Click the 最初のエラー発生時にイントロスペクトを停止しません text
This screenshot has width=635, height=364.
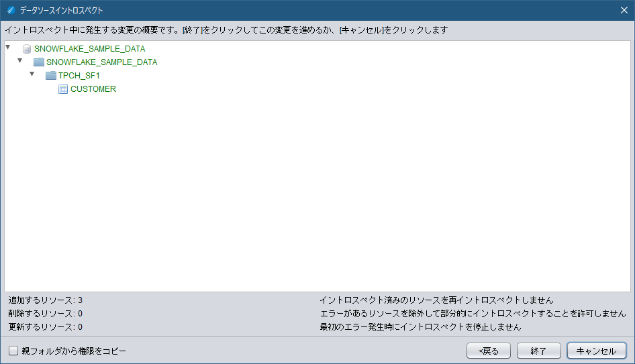point(420,326)
